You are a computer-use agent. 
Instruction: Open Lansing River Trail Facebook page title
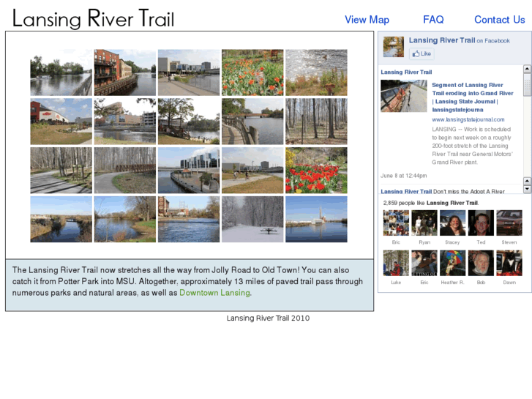(442, 40)
